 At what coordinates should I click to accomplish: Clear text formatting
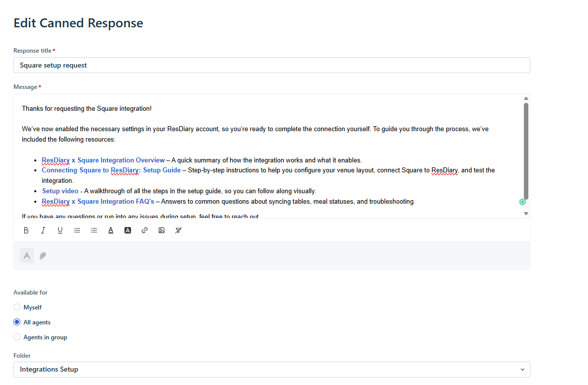point(178,230)
